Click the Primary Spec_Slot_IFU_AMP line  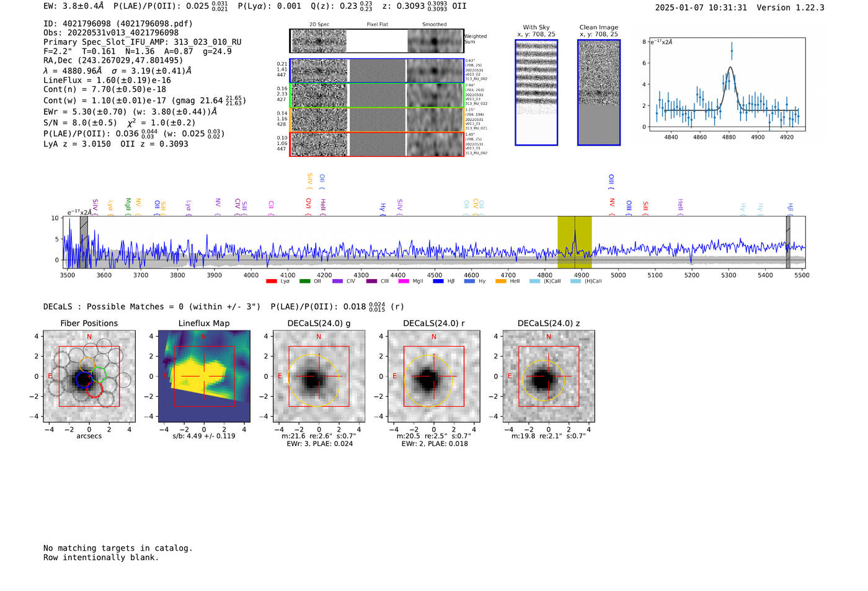pyautogui.click(x=143, y=42)
